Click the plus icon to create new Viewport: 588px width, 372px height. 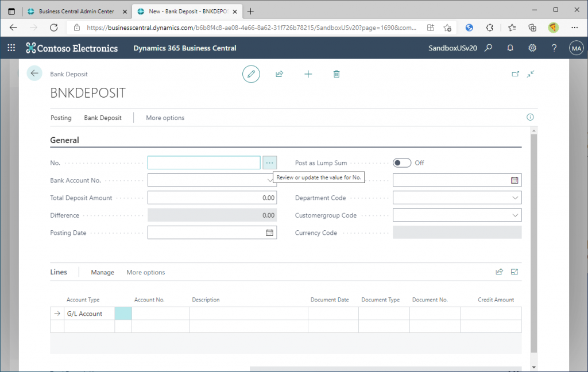pyautogui.click(x=308, y=74)
